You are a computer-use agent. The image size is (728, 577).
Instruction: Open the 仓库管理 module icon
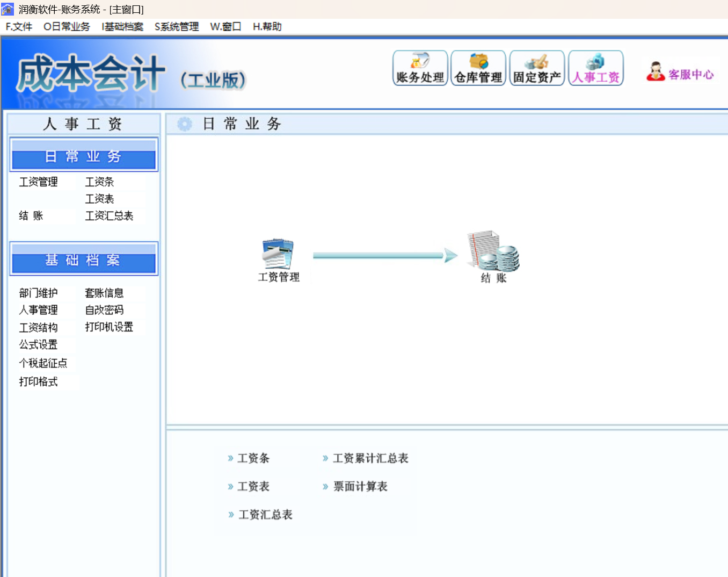tap(478, 68)
